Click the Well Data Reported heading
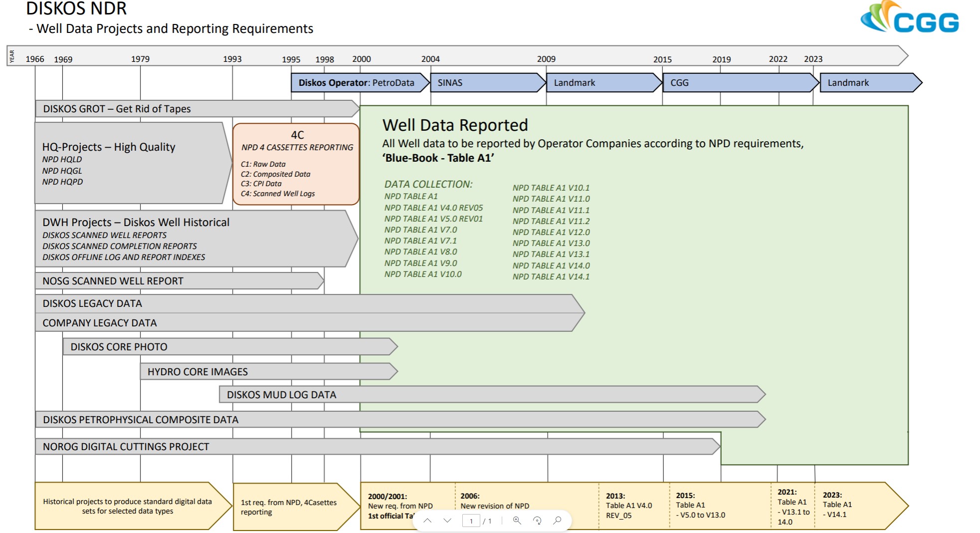This screenshot has width=980, height=533. (455, 125)
